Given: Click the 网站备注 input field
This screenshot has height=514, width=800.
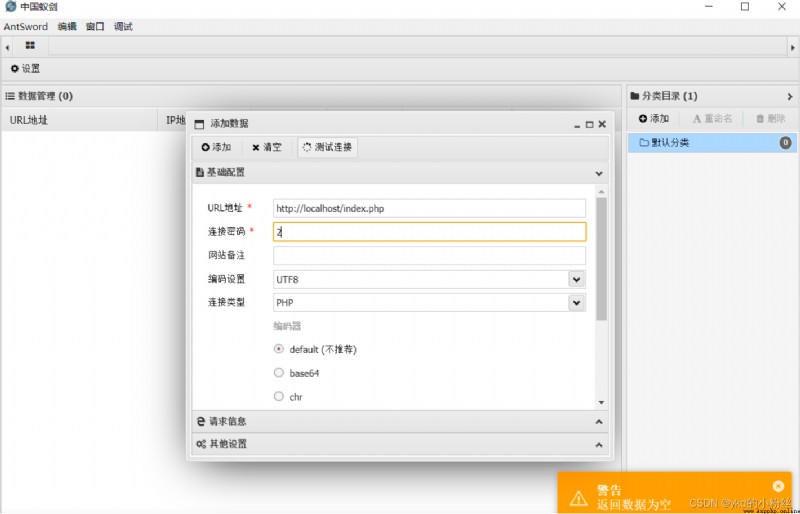Looking at the screenshot, I should tap(429, 255).
